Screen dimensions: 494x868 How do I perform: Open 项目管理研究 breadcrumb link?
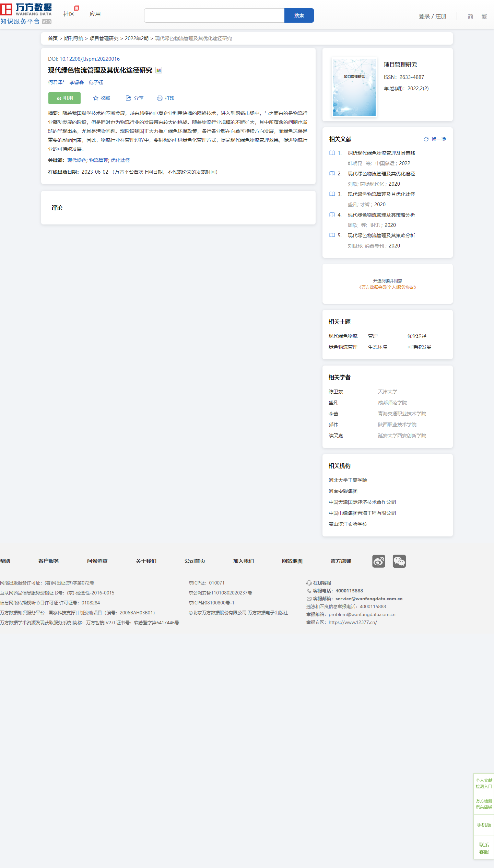point(104,38)
